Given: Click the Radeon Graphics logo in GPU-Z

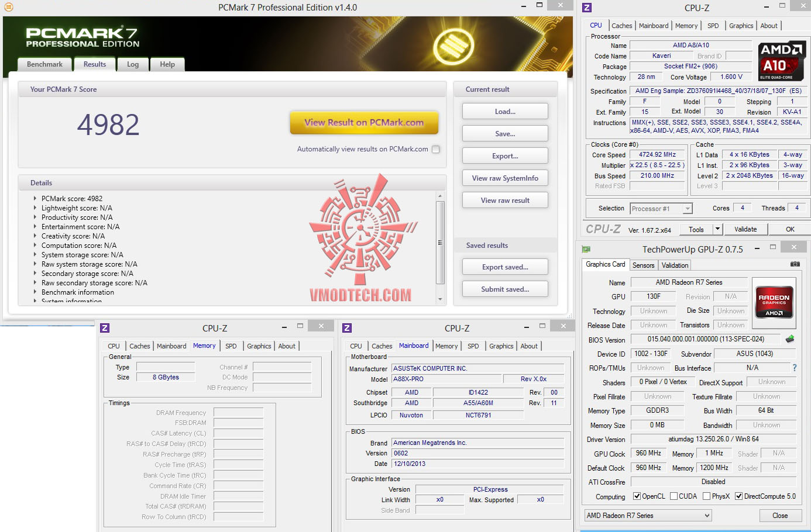Looking at the screenshot, I should pyautogui.click(x=774, y=302).
